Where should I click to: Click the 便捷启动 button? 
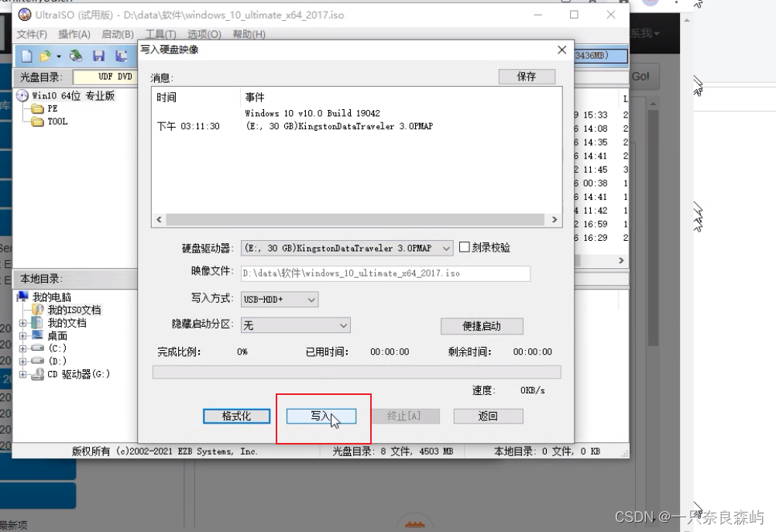(x=482, y=326)
